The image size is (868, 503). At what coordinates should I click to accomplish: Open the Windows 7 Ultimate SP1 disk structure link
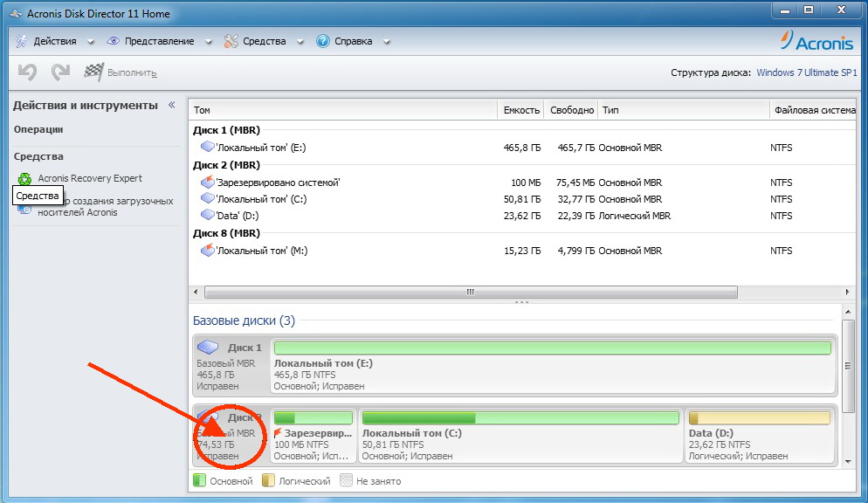point(807,72)
